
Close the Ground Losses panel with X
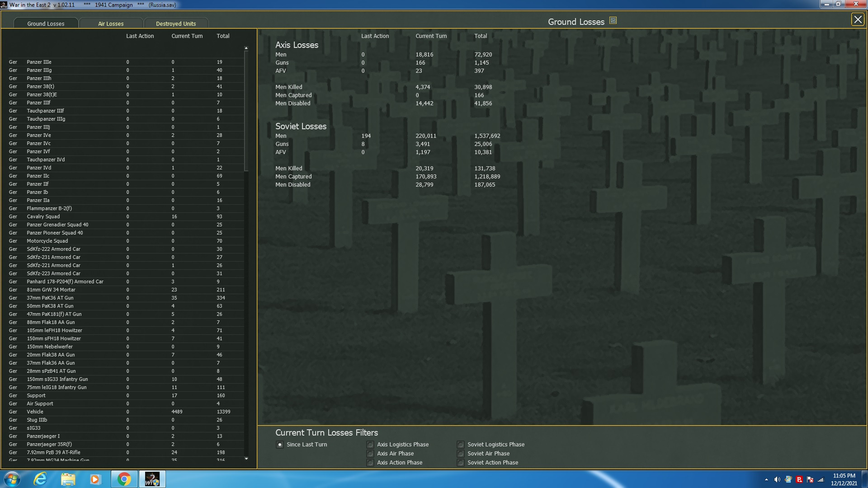[x=858, y=19]
